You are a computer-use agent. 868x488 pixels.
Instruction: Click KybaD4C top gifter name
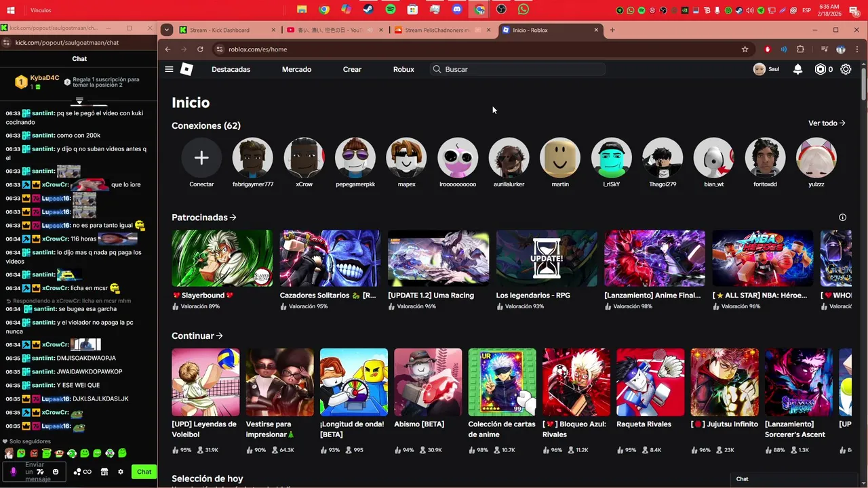pyautogui.click(x=45, y=78)
